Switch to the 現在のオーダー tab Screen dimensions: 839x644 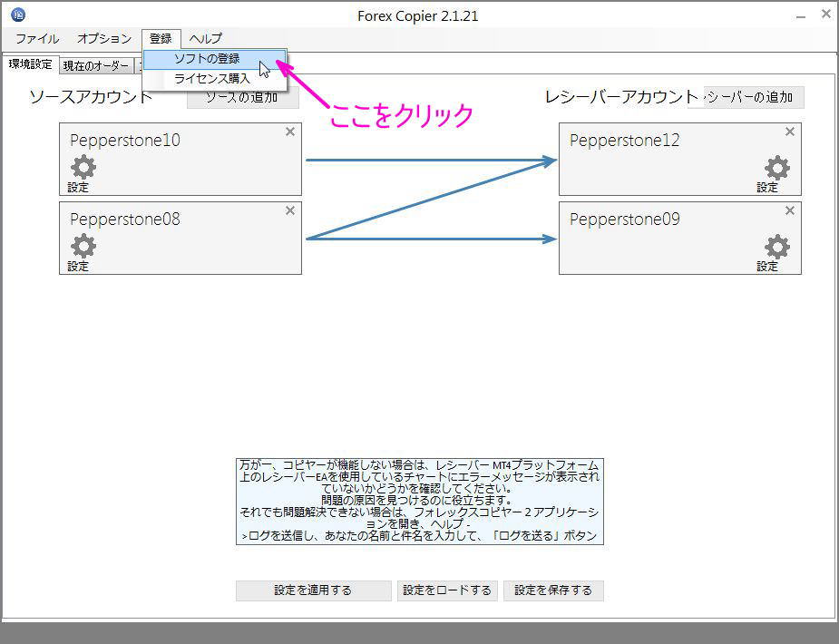97,65
